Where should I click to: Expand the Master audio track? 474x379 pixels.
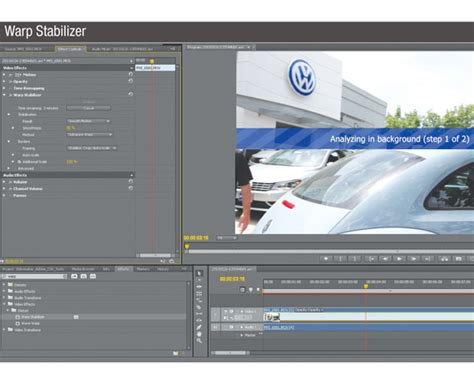click(x=242, y=335)
